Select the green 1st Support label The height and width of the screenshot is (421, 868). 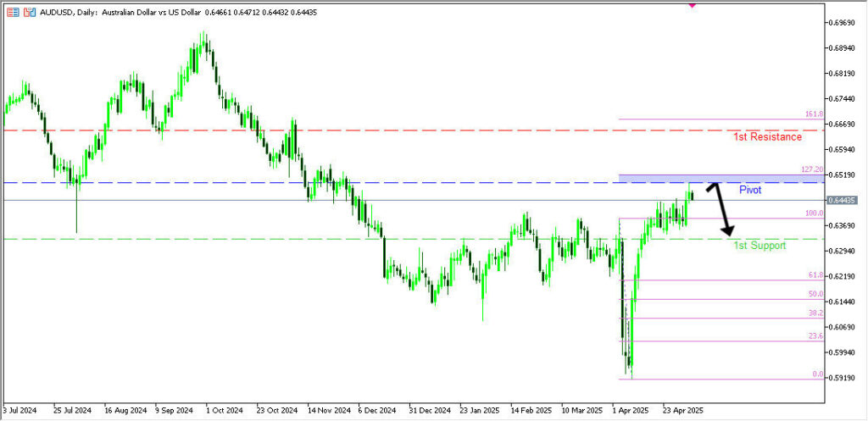[759, 245]
